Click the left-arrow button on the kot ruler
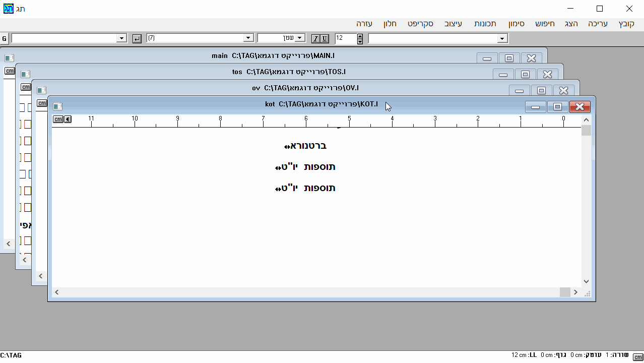 click(68, 119)
